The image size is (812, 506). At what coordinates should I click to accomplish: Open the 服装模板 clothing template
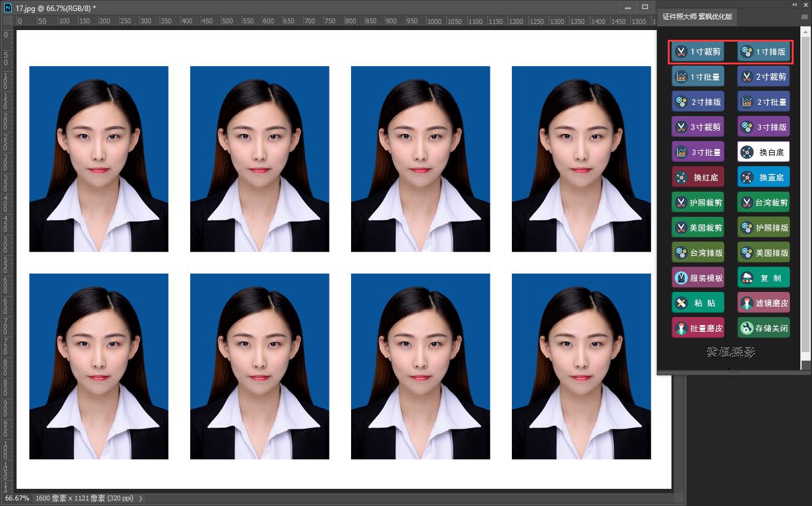698,278
